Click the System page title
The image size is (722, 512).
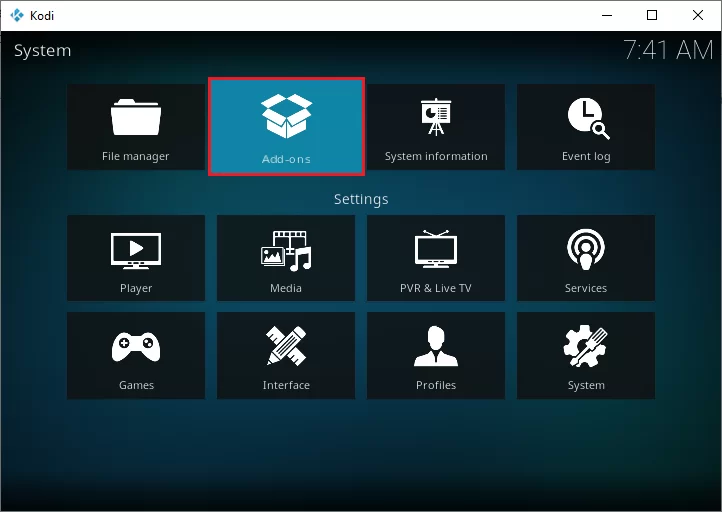(42, 51)
